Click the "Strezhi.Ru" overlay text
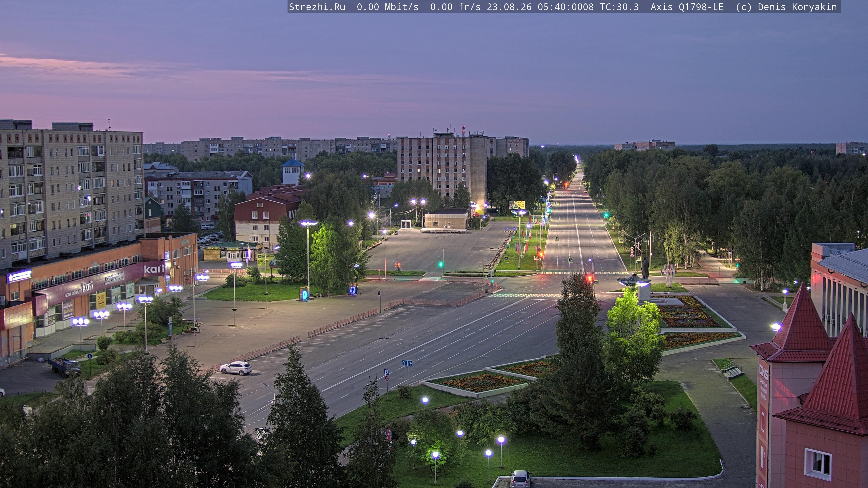This screenshot has width=868, height=488. click(x=317, y=7)
